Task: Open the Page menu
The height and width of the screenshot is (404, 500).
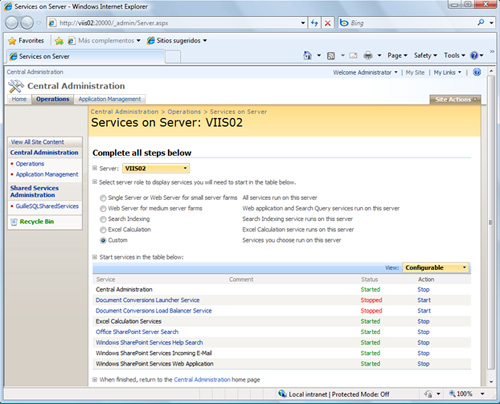Action: tap(397, 56)
